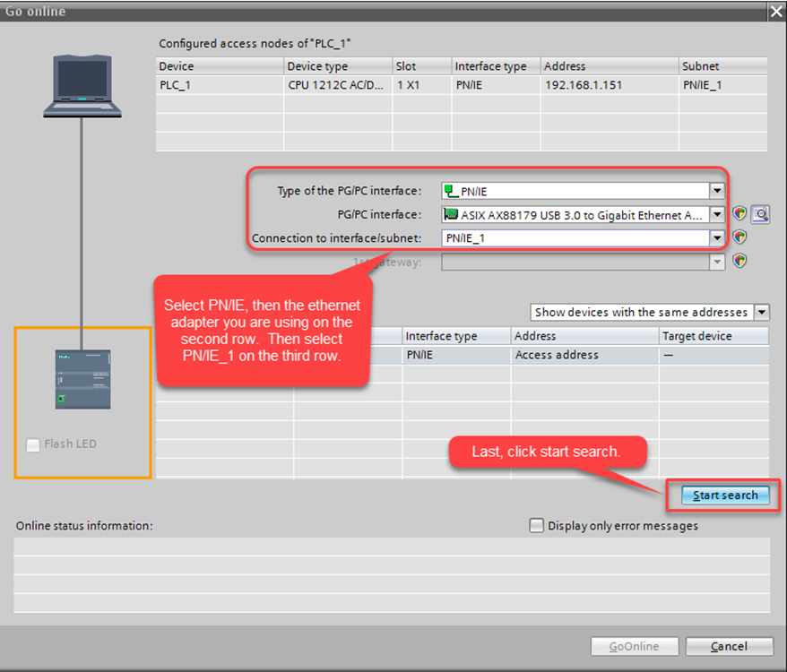Open the PN/IE_1 subnet connection dropdown
Viewport: 787px width, 672px height.
(719, 237)
